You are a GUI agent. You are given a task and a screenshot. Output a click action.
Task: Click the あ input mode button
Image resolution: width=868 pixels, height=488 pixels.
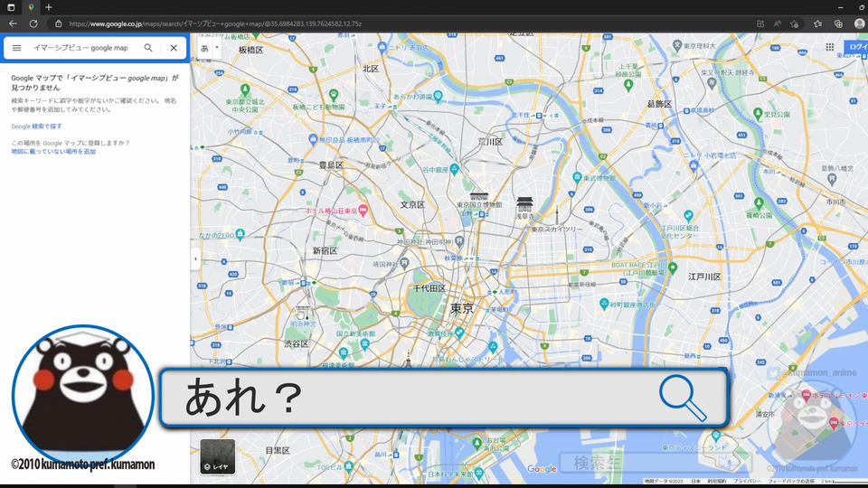click(205, 48)
